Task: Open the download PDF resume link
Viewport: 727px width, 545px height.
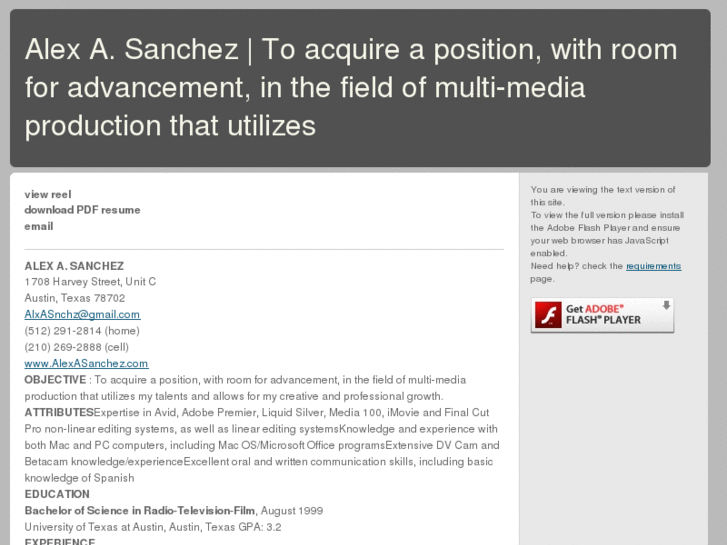Action: (82, 210)
